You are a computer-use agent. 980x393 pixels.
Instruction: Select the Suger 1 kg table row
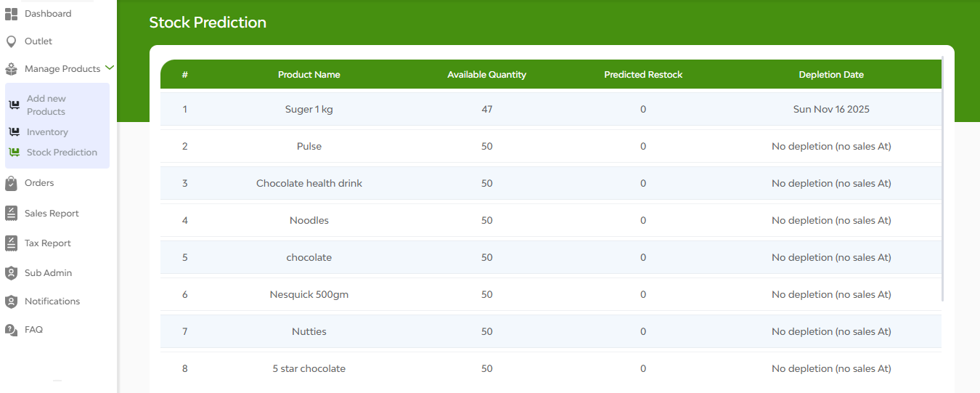(551, 109)
